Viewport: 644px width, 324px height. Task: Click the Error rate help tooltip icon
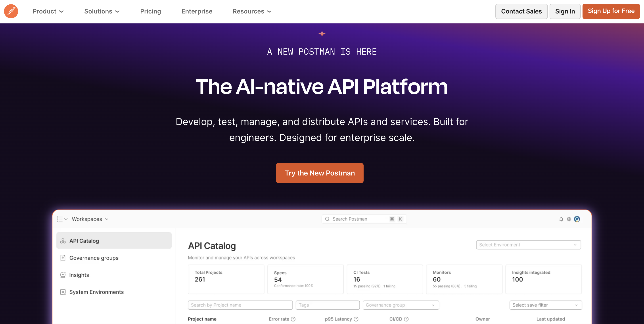click(293, 319)
